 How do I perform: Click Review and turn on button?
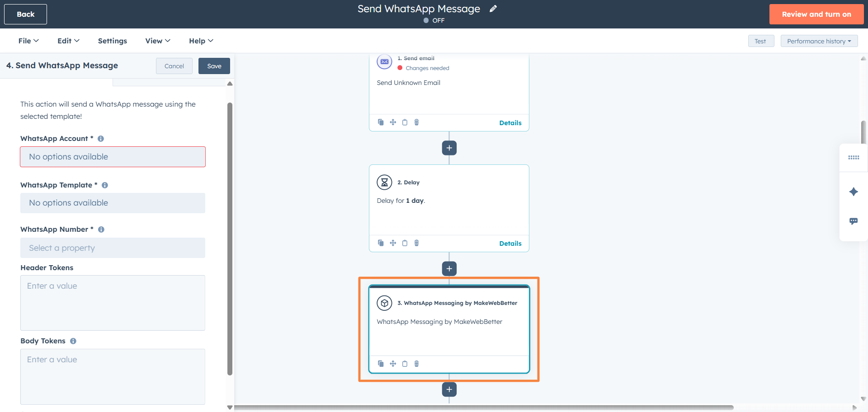tap(816, 14)
